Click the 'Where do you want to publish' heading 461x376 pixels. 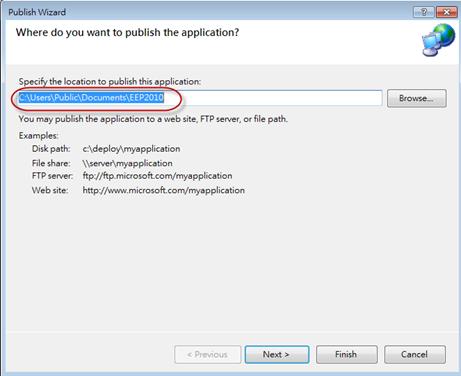point(127,32)
